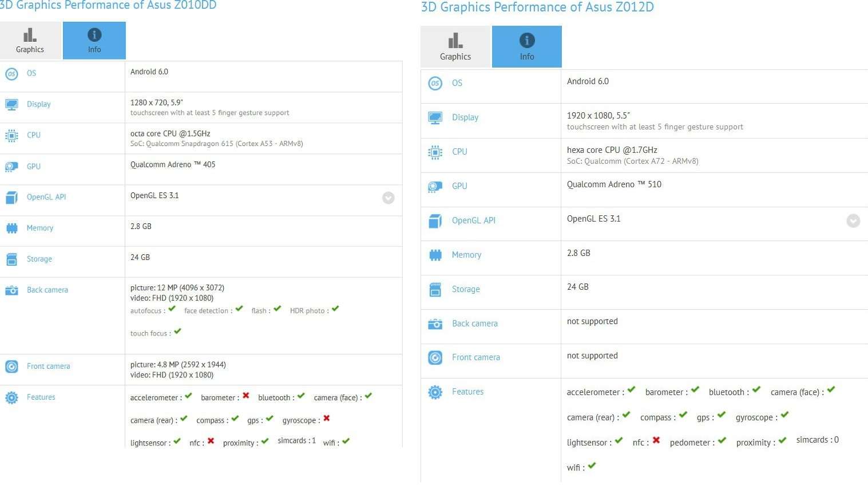Switch to Graphics tab for Asus Z010DD

30,41
